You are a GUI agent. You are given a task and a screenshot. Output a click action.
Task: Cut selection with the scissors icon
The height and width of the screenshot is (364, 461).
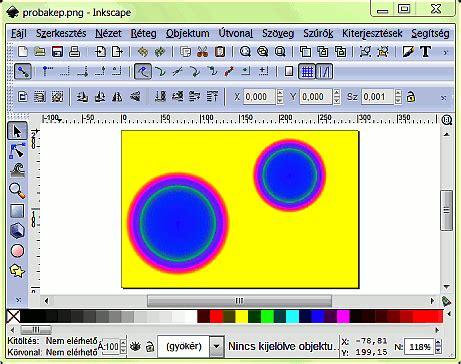tap(202, 52)
